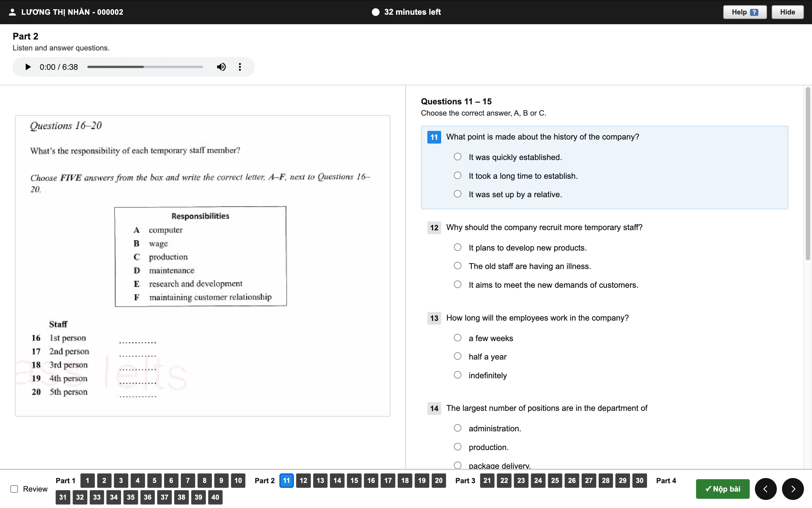Go to next question with right arrow

click(x=792, y=489)
